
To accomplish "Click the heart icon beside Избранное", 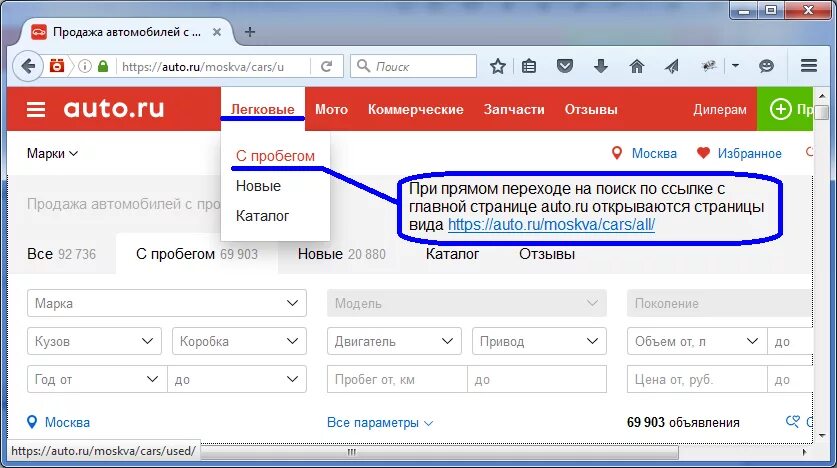I will tap(703, 154).
